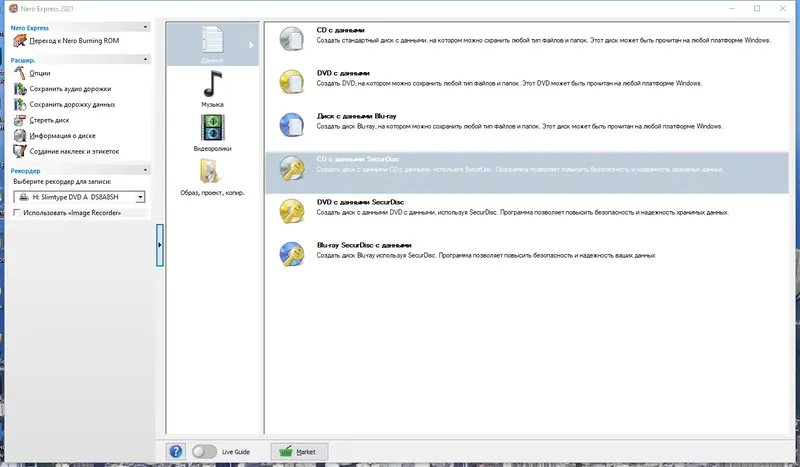Click the Nero Burning ROM switch icon
This screenshot has height=467, width=800.
coord(19,41)
